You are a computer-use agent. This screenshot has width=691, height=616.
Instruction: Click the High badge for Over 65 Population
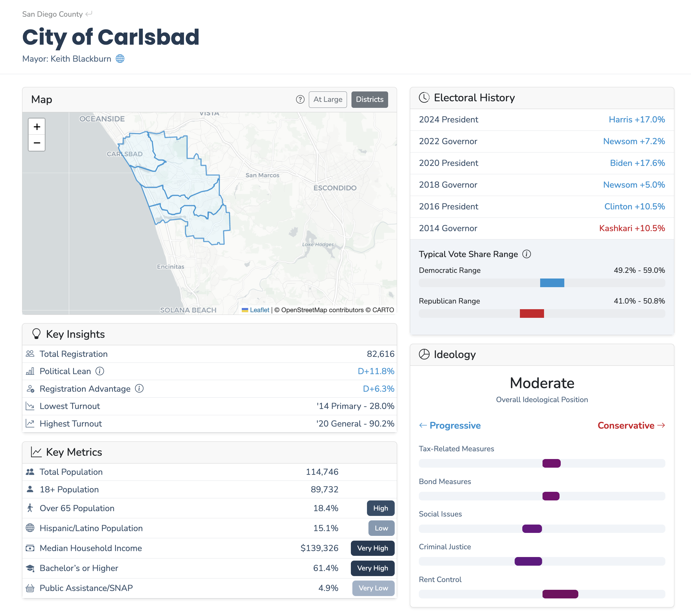(380, 508)
